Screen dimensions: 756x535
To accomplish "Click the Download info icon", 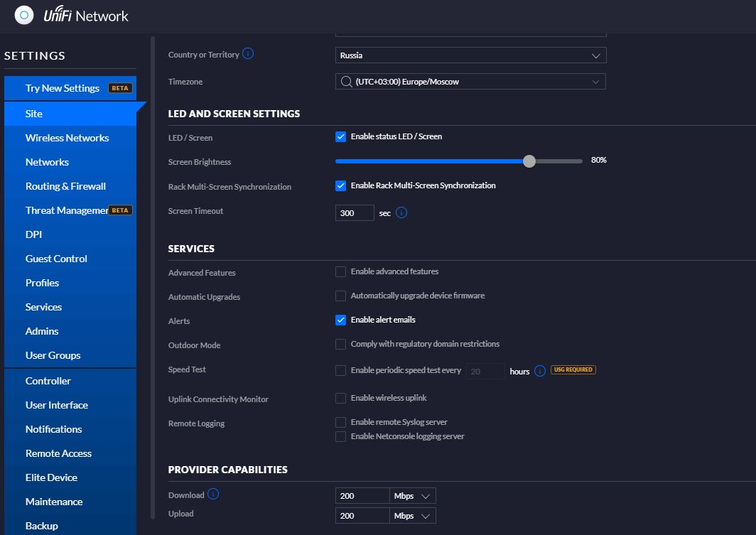I will pos(213,494).
